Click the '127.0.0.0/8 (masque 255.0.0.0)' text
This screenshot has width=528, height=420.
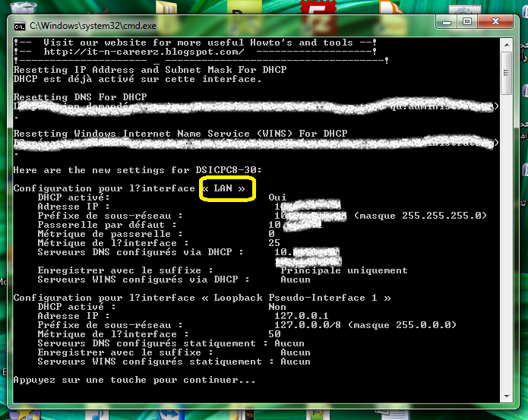[365, 325]
